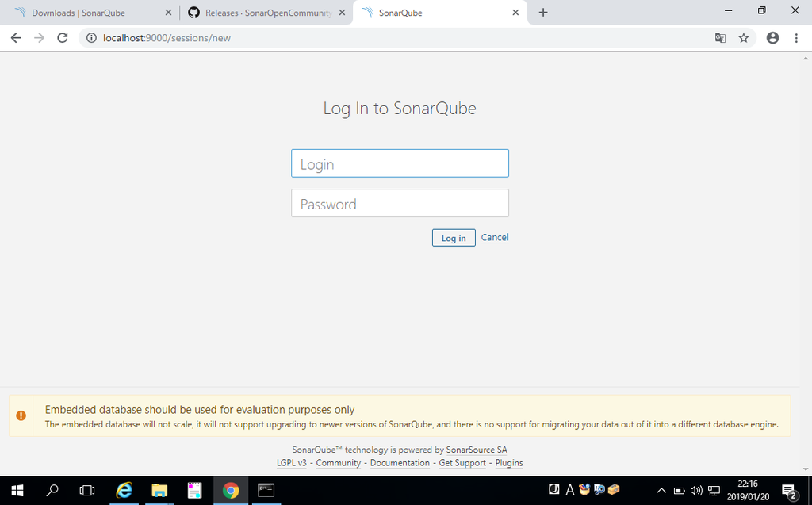Click the address bar URL
This screenshot has width=812, height=505.
click(x=167, y=38)
